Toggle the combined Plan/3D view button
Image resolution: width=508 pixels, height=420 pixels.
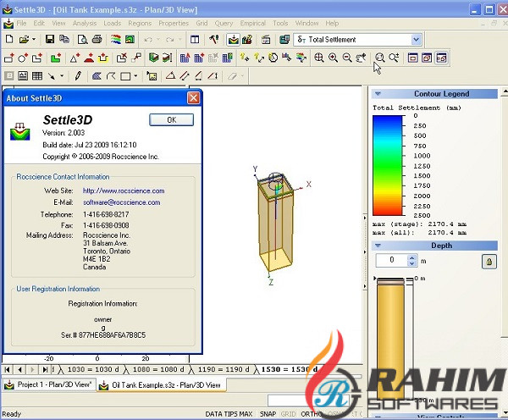tap(442, 58)
